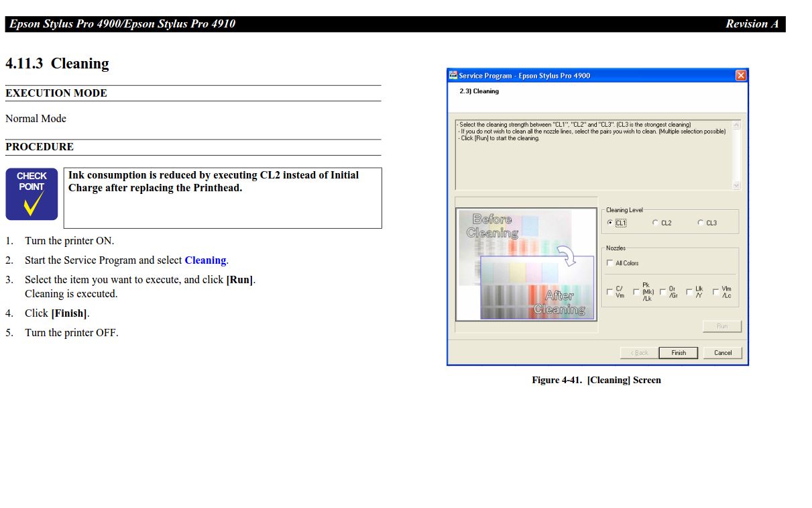Select the CL1 cleaning level

610,223
